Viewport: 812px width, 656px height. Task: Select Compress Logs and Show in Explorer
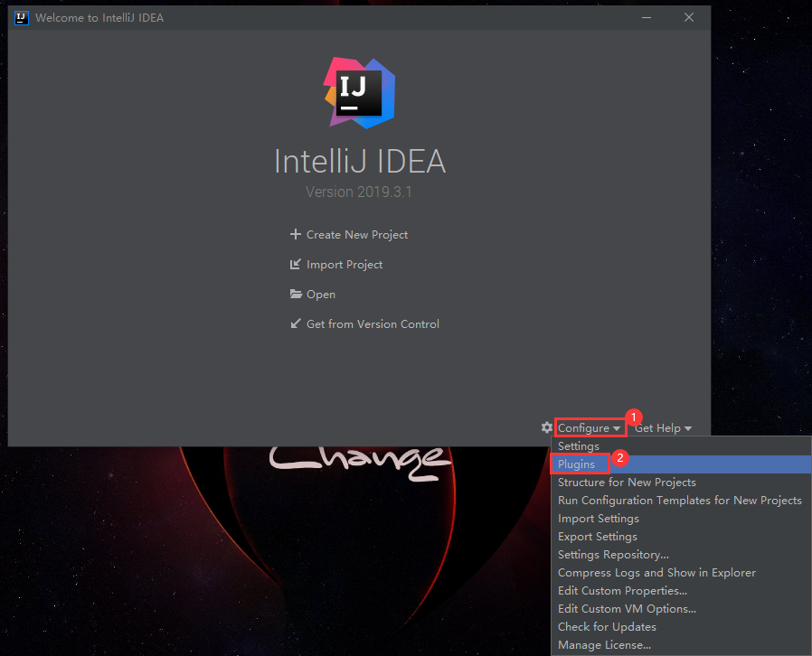click(x=682, y=573)
